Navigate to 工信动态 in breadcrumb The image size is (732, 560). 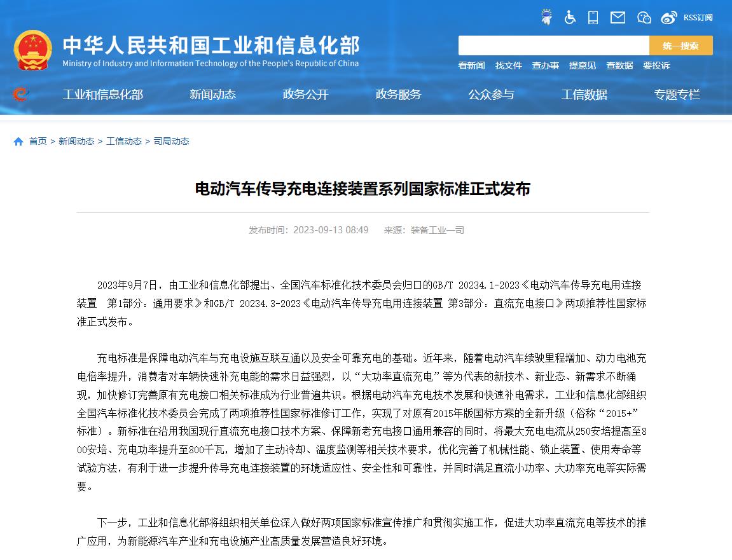pos(124,142)
